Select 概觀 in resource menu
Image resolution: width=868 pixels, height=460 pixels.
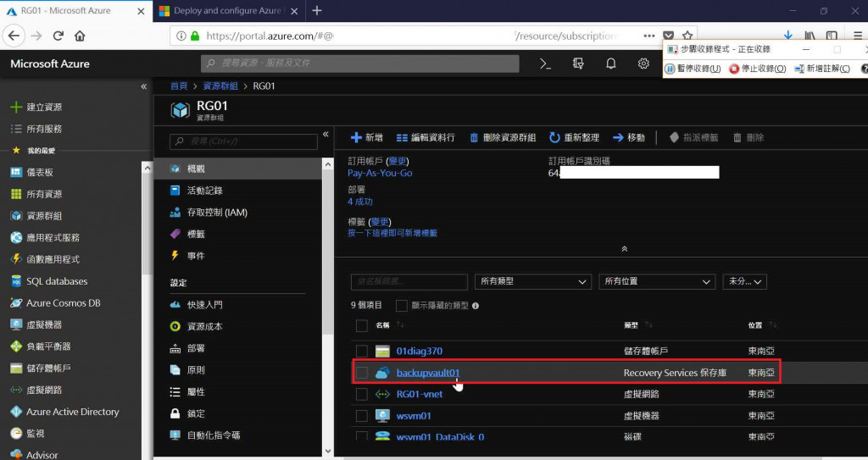click(x=238, y=169)
